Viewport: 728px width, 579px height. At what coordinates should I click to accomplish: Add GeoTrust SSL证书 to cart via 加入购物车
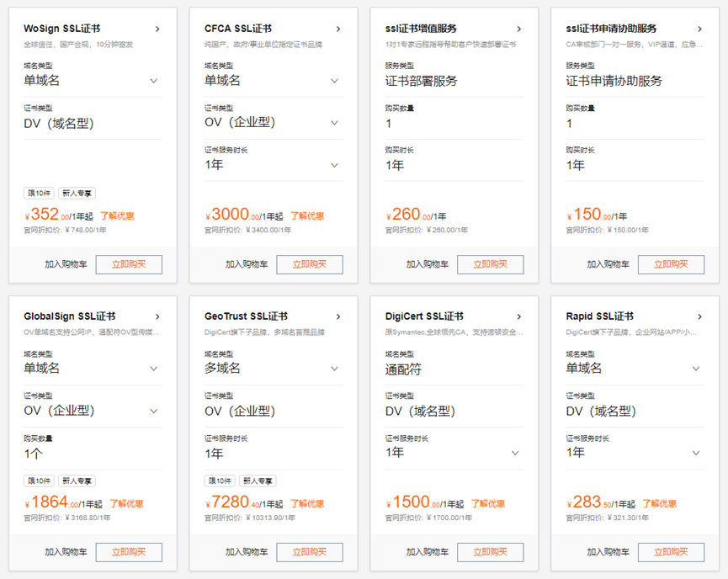[x=247, y=552]
